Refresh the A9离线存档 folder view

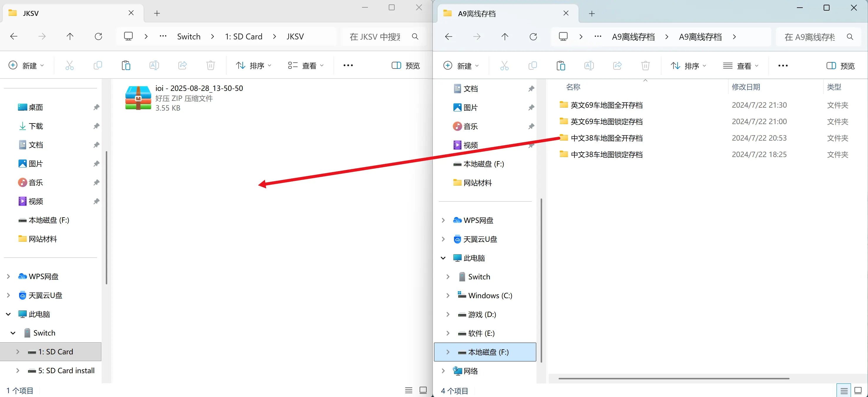pyautogui.click(x=533, y=37)
